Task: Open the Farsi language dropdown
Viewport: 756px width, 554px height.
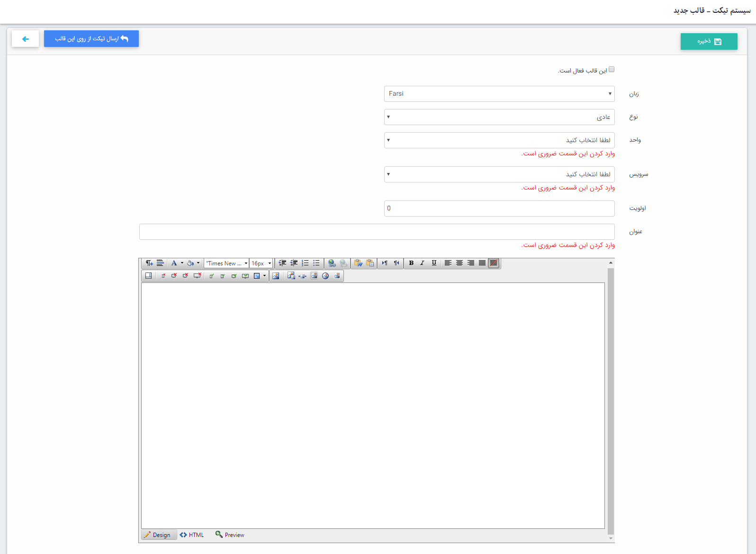Action: (499, 94)
